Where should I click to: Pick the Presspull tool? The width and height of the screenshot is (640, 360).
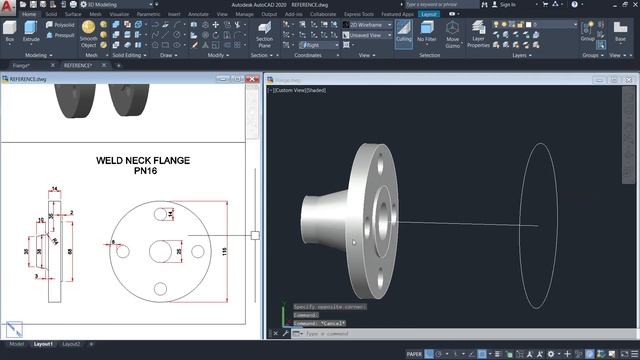(60, 35)
